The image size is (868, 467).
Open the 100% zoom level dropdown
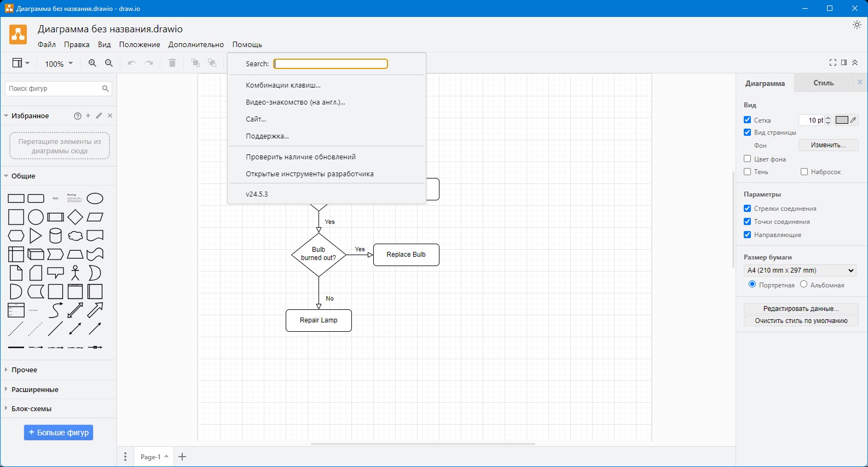coord(59,64)
